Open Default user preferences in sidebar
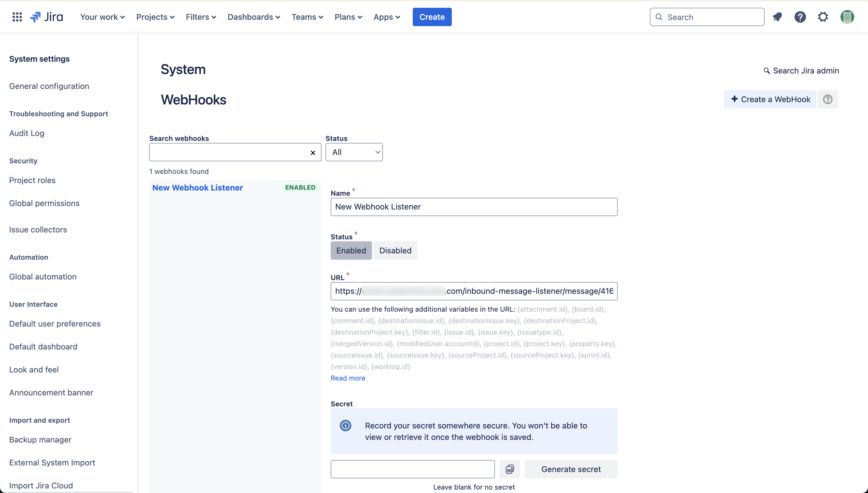Image resolution: width=868 pixels, height=493 pixels. click(x=55, y=324)
